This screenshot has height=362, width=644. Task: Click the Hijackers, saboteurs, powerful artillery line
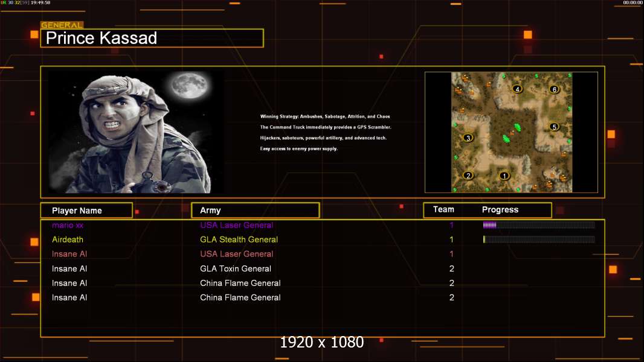[x=323, y=138]
